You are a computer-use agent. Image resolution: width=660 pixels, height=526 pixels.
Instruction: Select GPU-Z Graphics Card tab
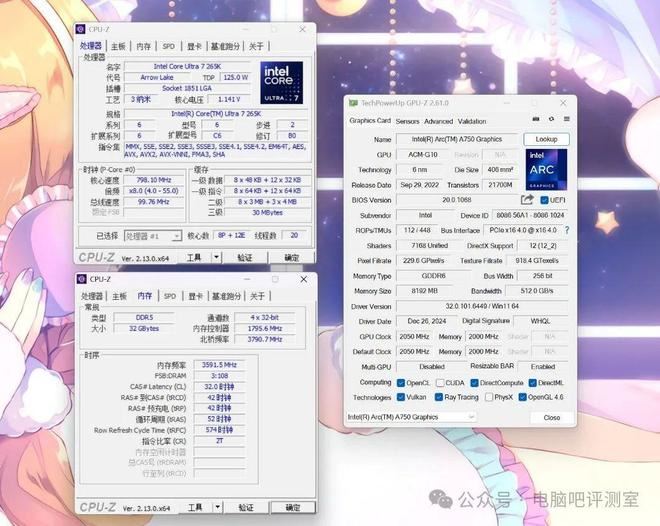[370, 120]
